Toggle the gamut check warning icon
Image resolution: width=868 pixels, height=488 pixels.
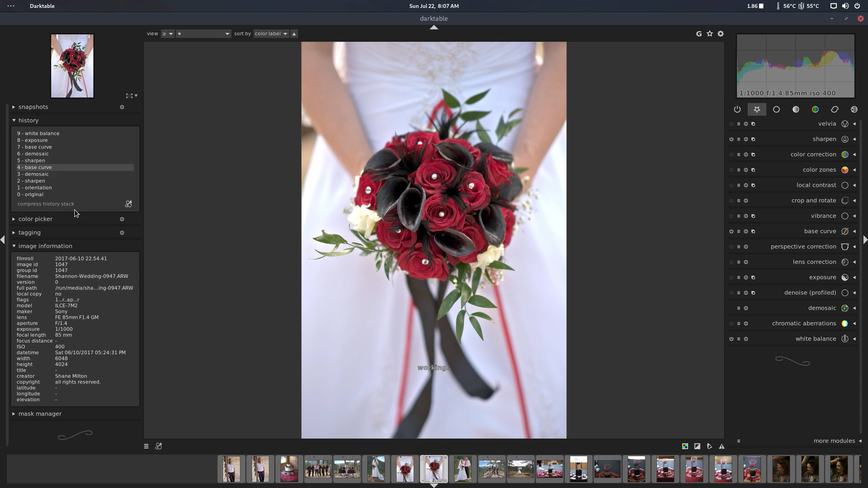click(x=722, y=446)
